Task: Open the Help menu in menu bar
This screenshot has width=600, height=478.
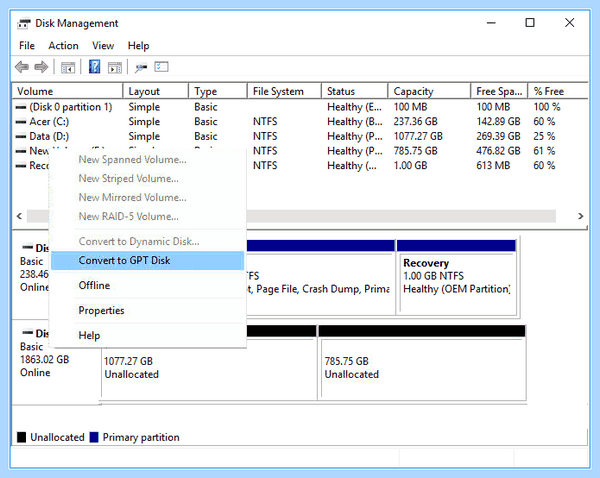Action: point(139,46)
